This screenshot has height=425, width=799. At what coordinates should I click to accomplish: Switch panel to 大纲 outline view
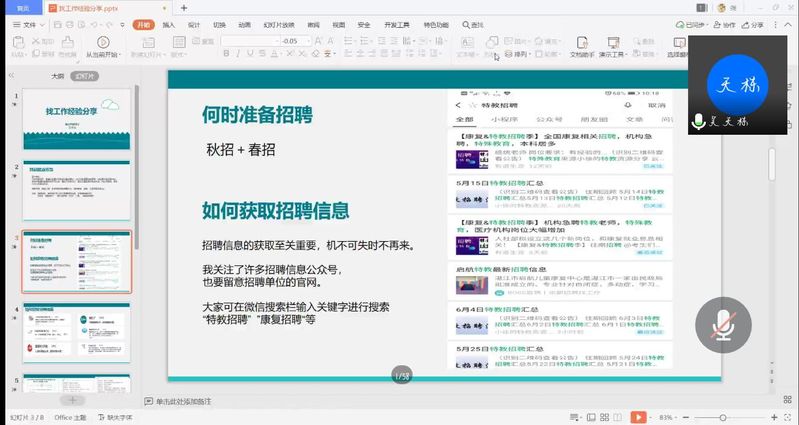coord(57,75)
